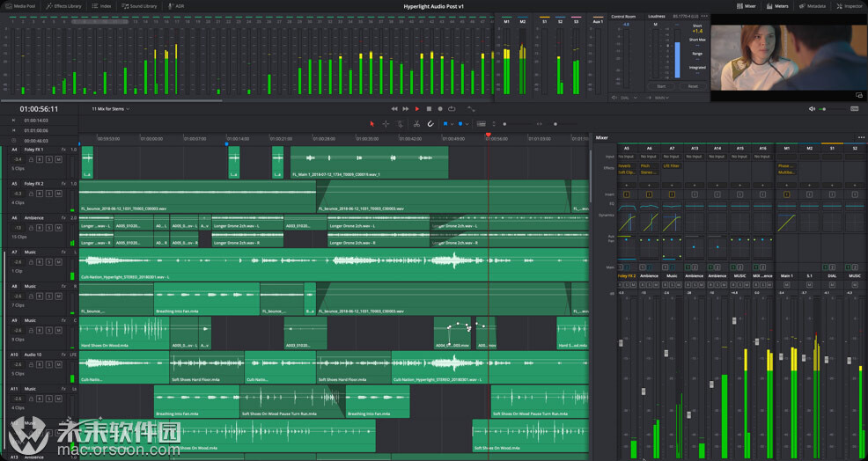Image resolution: width=868 pixels, height=461 pixels.
Task: Open the DIAL control room source dropdown
Action: (629, 98)
